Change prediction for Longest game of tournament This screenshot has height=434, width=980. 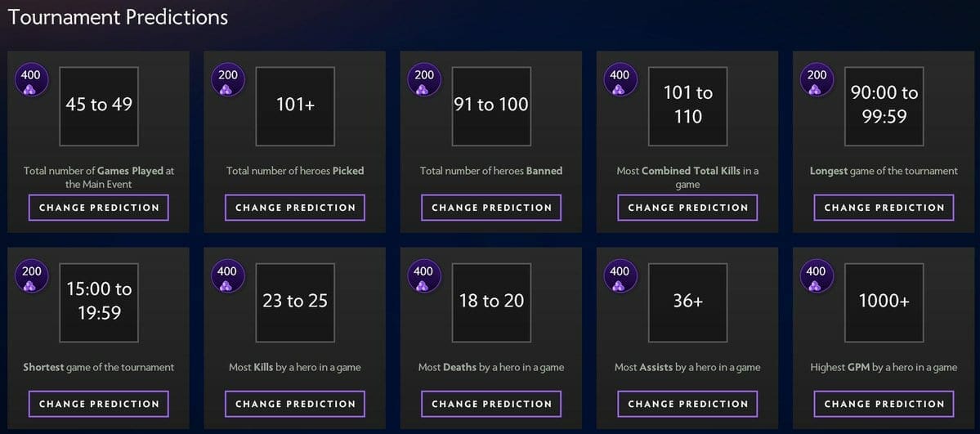click(884, 208)
